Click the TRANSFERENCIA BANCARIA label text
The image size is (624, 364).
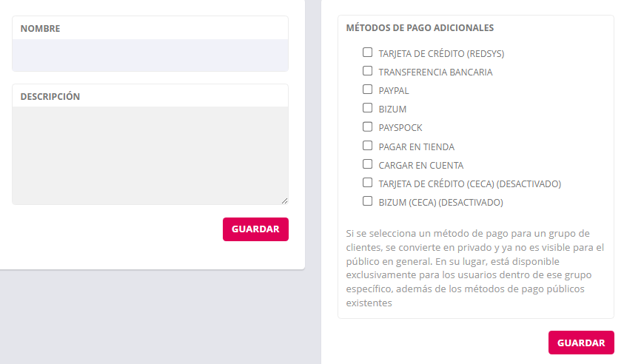[x=435, y=73]
